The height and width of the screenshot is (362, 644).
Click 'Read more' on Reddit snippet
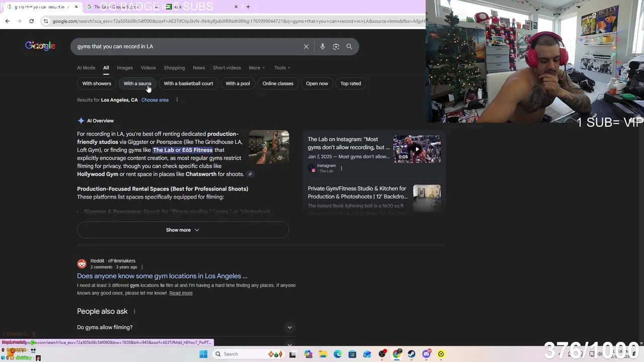click(181, 293)
